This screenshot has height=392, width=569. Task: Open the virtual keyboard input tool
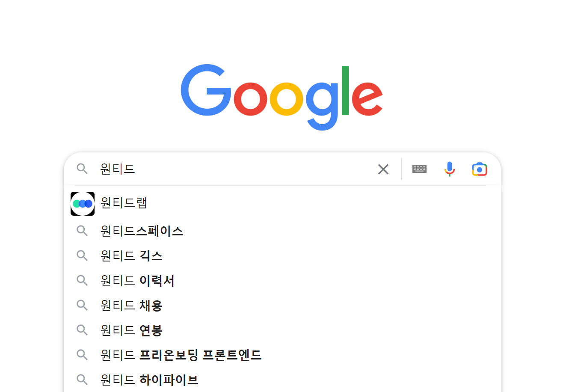pyautogui.click(x=419, y=169)
